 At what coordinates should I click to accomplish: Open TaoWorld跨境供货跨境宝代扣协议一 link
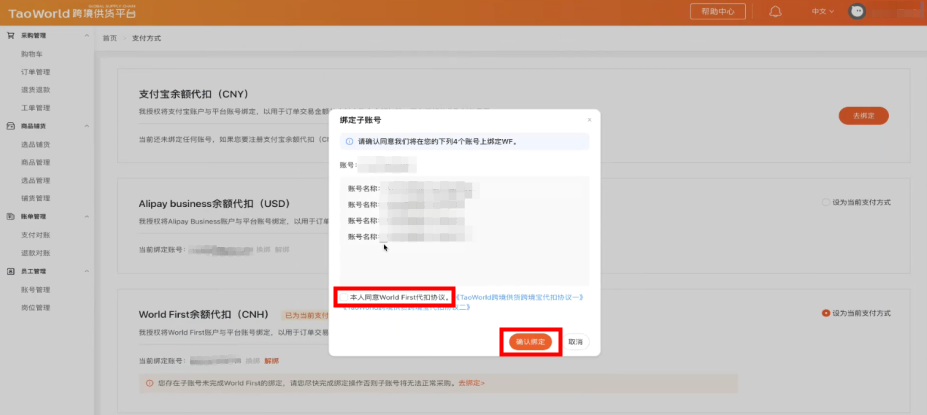click(x=520, y=297)
